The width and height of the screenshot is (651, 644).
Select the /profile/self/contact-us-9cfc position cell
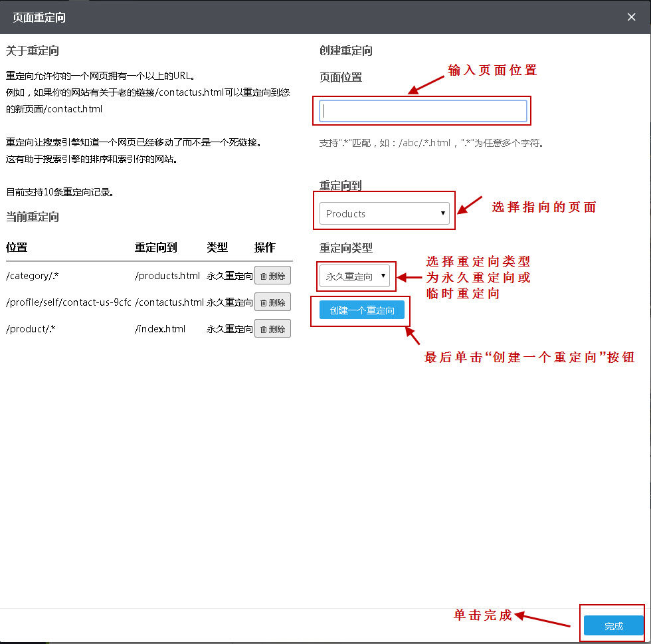click(x=68, y=302)
